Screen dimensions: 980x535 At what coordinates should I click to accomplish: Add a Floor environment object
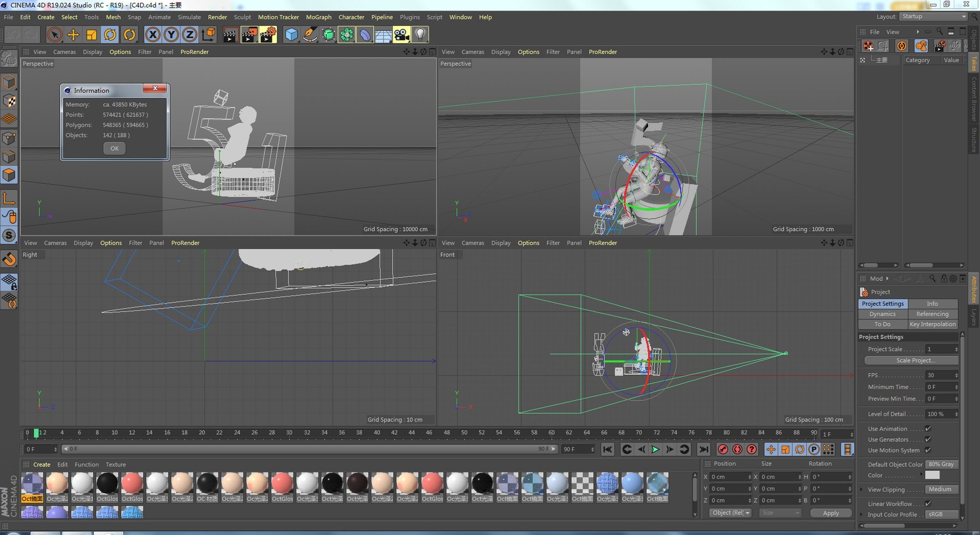point(383,35)
